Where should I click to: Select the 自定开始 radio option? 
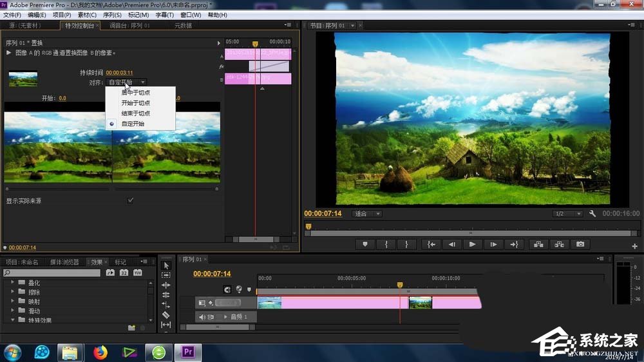(133, 123)
